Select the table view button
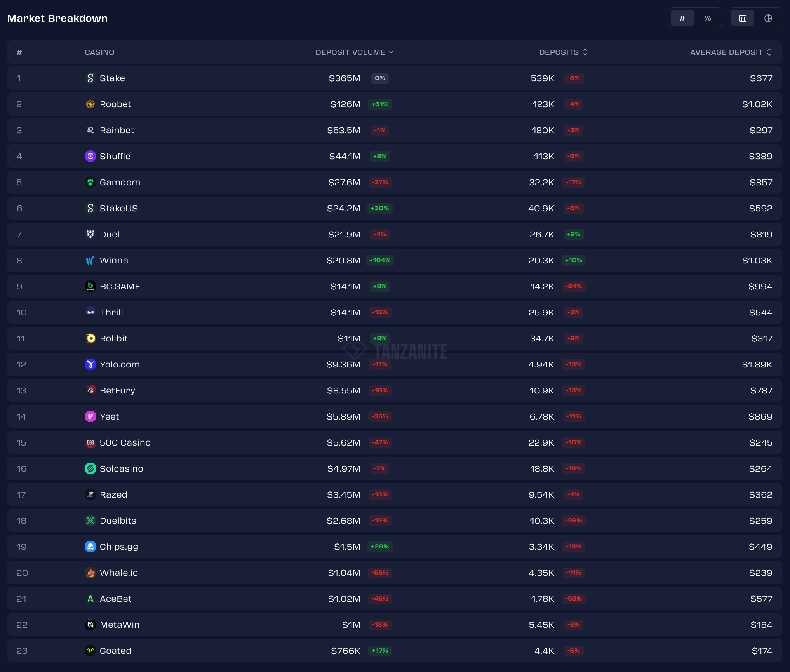The image size is (790, 672). coord(743,18)
